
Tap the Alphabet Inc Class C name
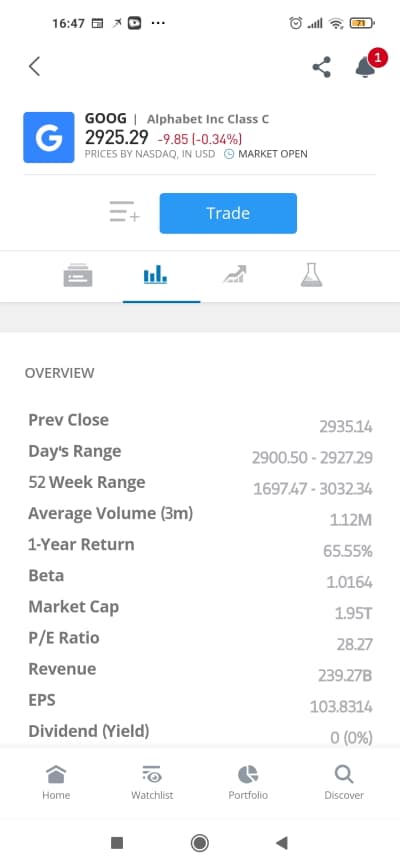pos(208,119)
